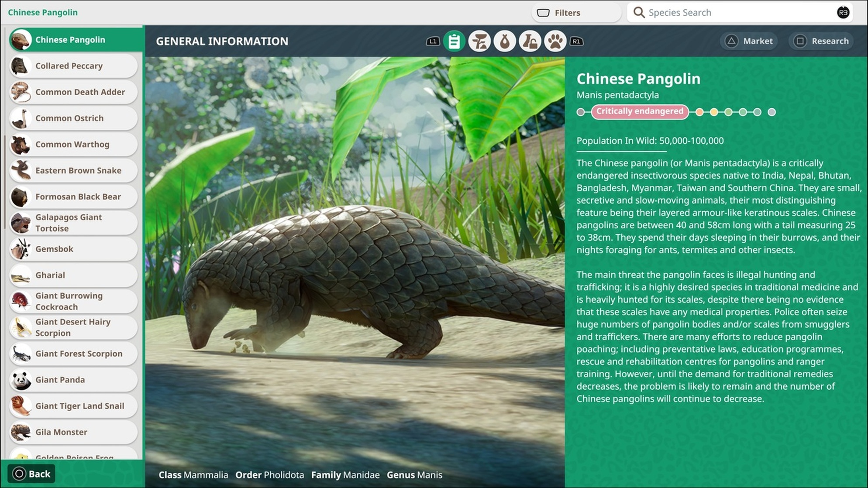868x488 pixels.
Task: Open the General Information clipboard tab icon
Action: [454, 41]
